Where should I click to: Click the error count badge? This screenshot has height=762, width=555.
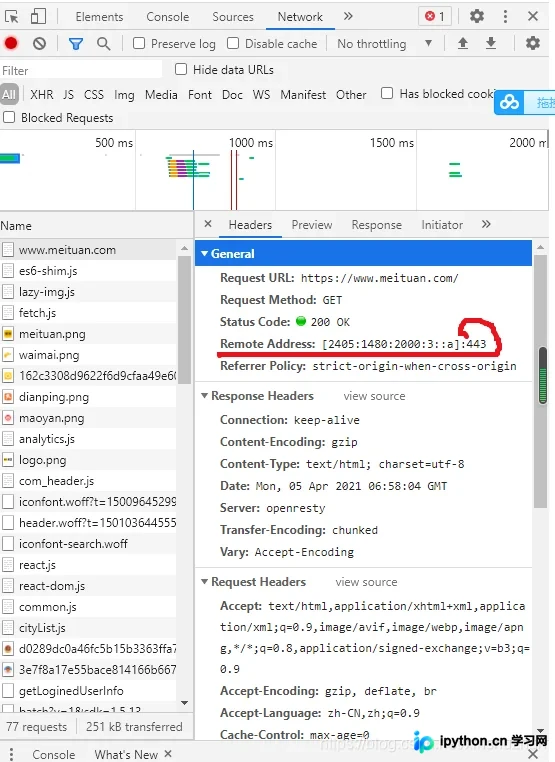point(435,17)
